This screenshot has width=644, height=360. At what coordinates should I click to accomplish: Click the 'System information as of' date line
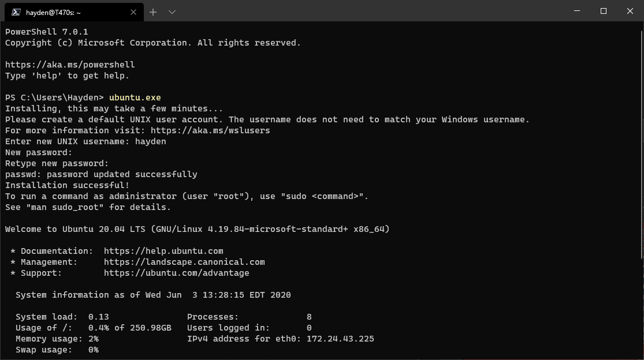(x=153, y=295)
